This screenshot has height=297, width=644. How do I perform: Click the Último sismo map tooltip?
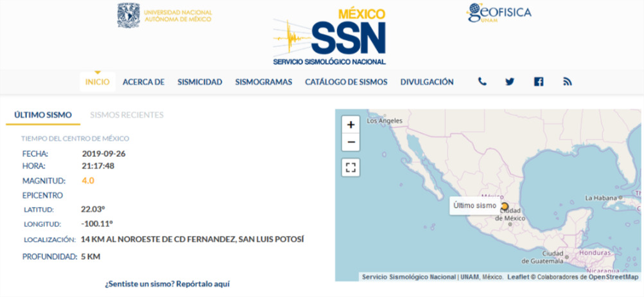click(474, 206)
